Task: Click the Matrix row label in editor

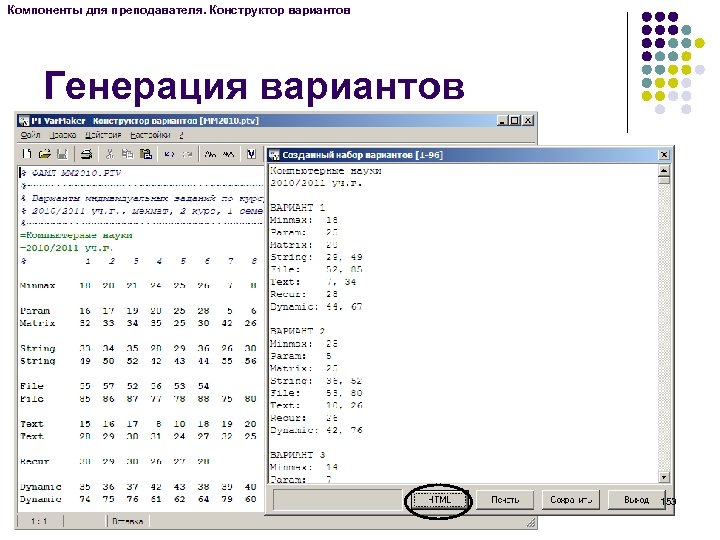Action: click(x=38, y=323)
